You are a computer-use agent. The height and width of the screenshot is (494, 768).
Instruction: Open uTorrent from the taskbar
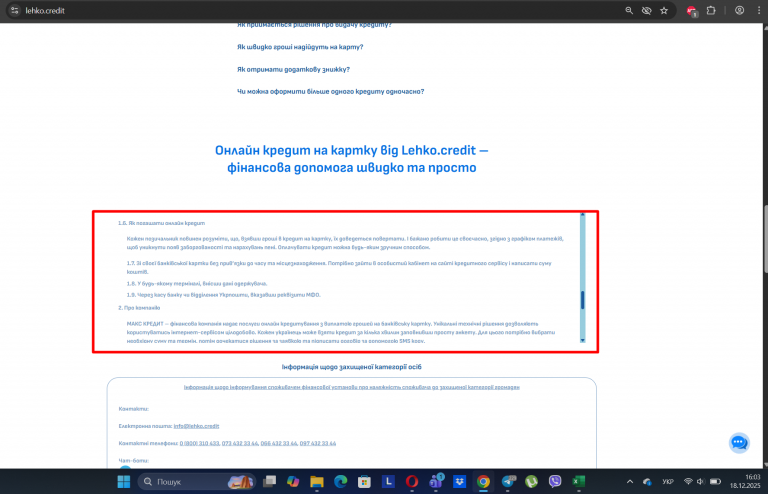pyautogui.click(x=531, y=482)
